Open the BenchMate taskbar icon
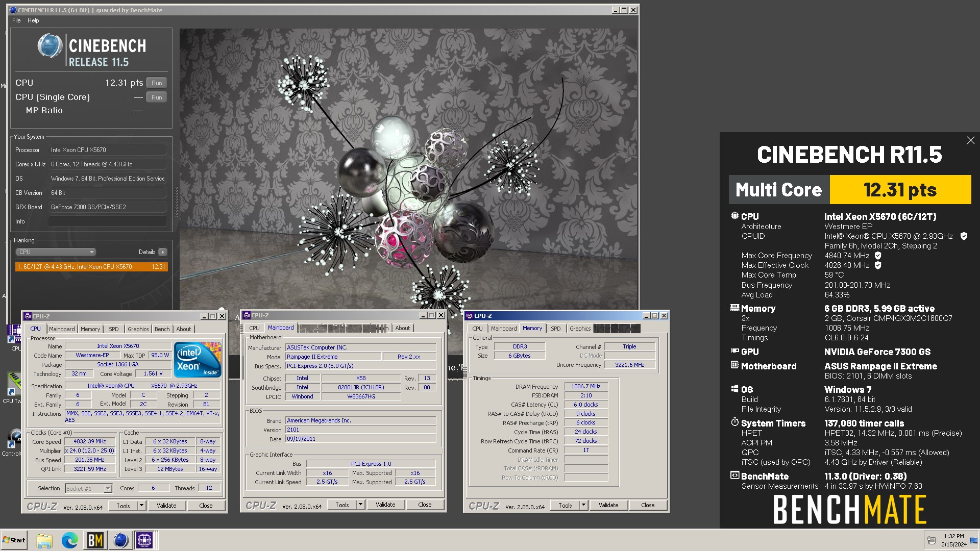Viewport: 980px width, 551px height. 95,540
